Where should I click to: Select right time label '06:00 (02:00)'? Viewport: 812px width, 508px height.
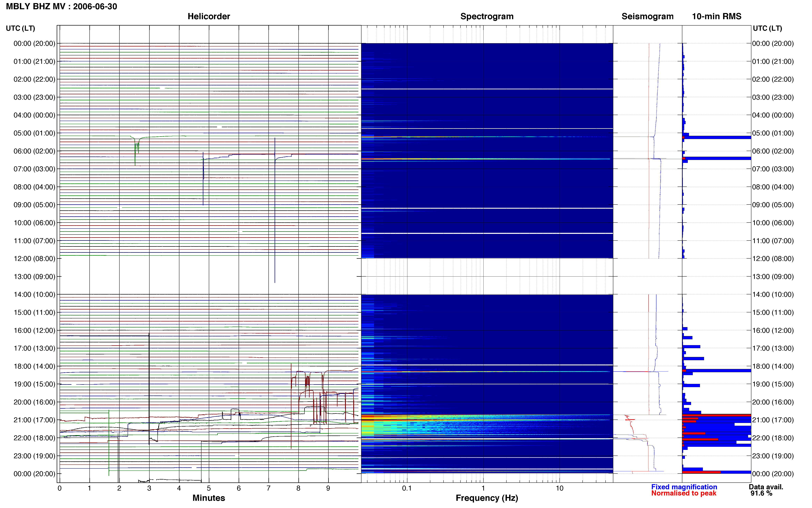pyautogui.click(x=773, y=151)
